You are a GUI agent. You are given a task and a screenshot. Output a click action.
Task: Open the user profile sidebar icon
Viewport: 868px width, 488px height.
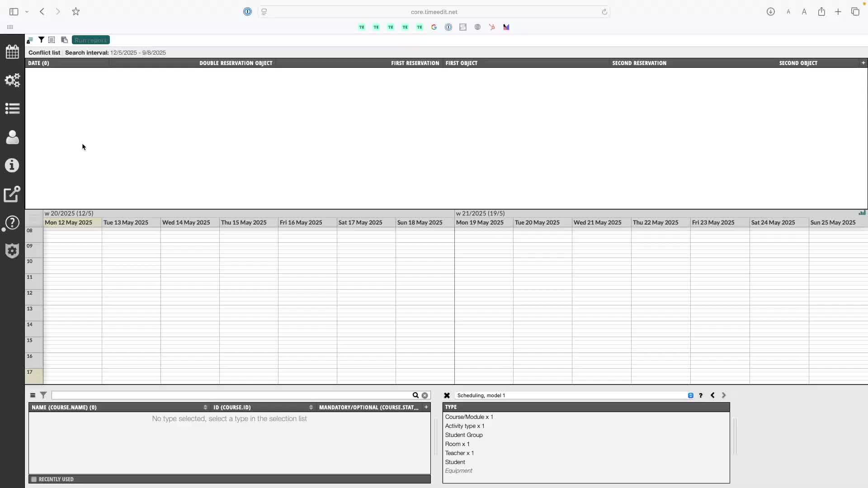pyautogui.click(x=12, y=137)
